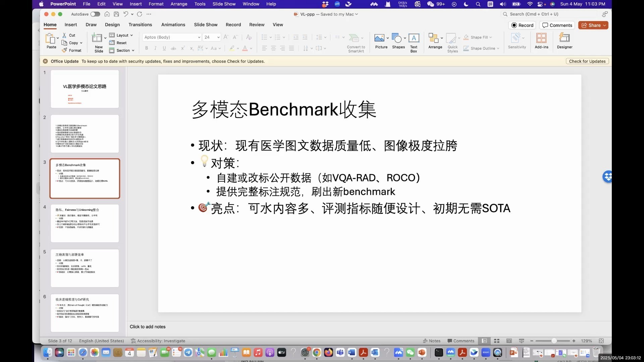Expand the font size 24 dropdown
Screen dimensions: 644x362
point(218,37)
